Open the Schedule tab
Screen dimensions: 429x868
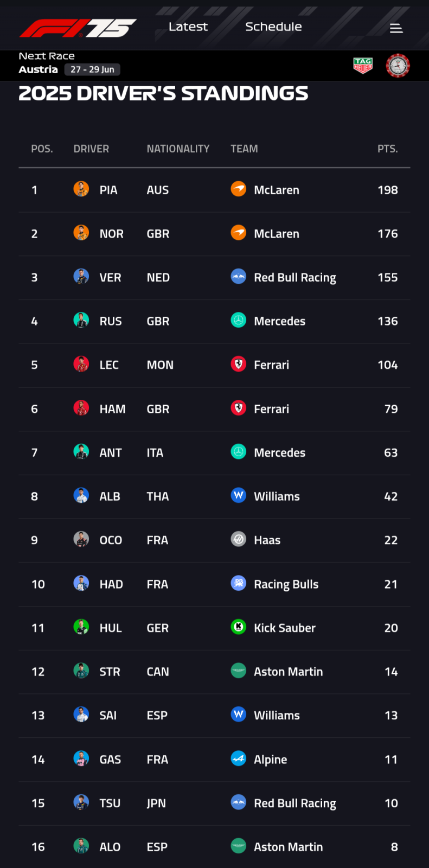[x=273, y=27]
